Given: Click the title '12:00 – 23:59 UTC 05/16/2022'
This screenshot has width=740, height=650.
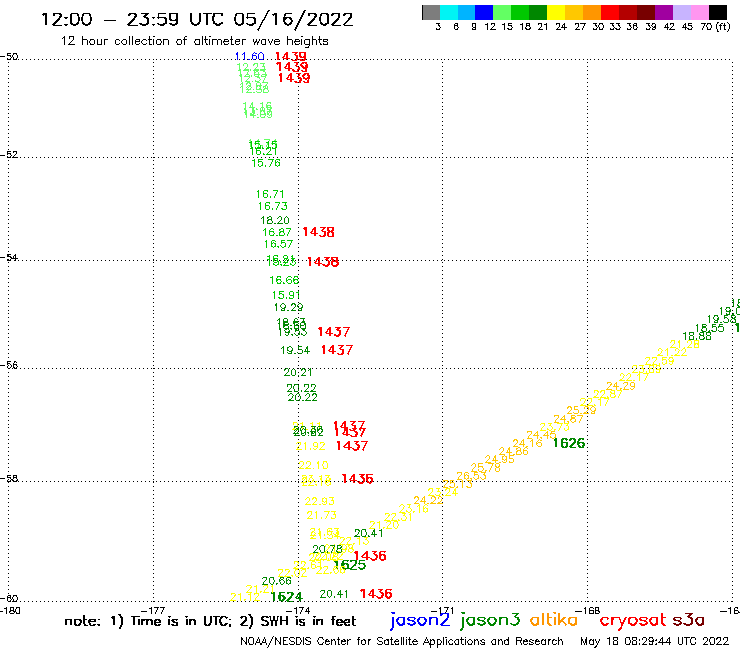Looking at the screenshot, I should (197, 20).
